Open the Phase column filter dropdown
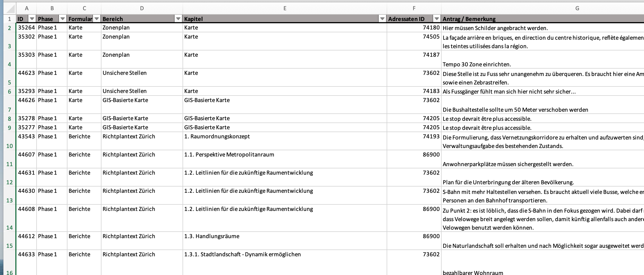 pos(63,19)
